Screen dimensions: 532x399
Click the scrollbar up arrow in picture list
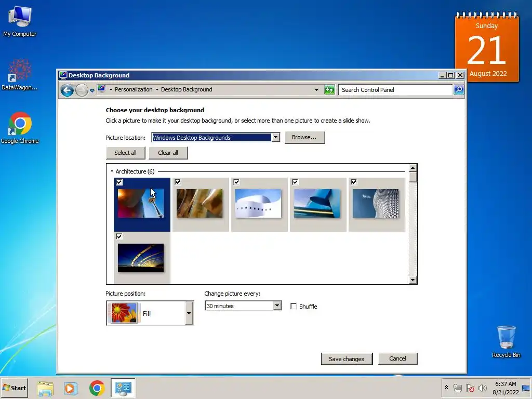pyautogui.click(x=413, y=168)
